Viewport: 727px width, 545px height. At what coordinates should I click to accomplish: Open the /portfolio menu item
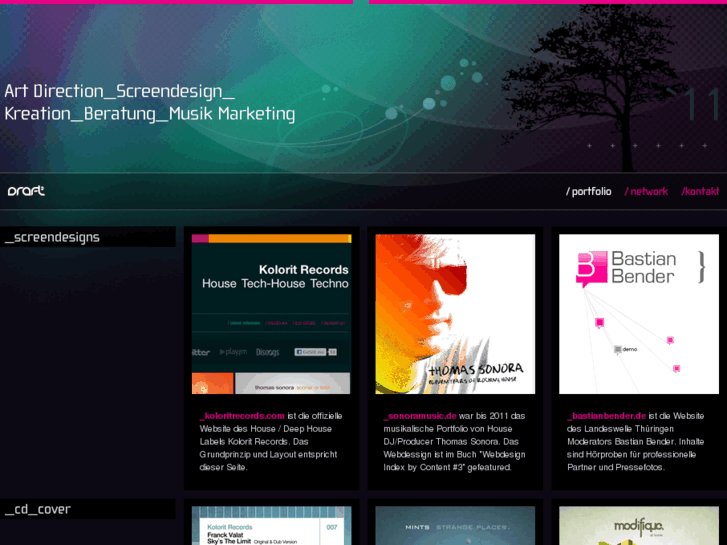(x=588, y=192)
